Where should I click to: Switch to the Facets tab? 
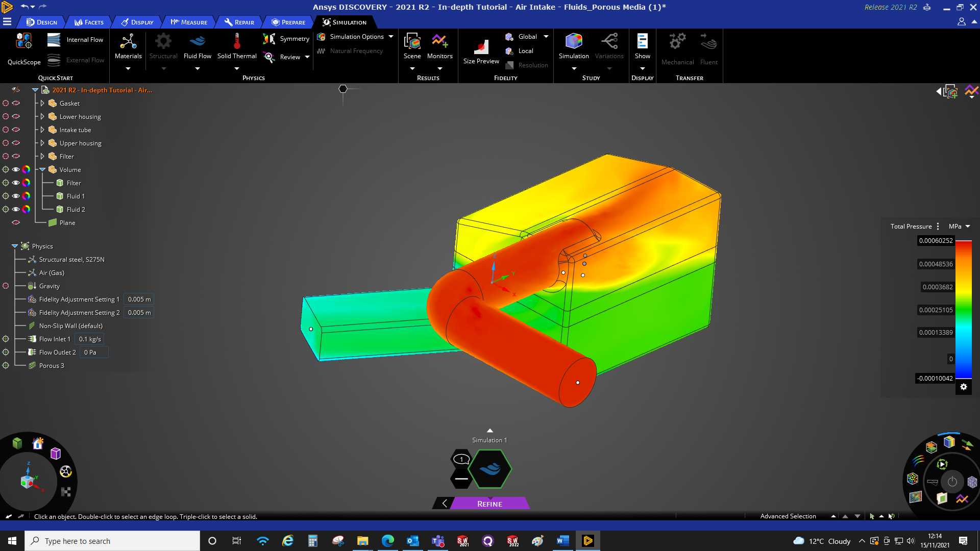tap(89, 22)
